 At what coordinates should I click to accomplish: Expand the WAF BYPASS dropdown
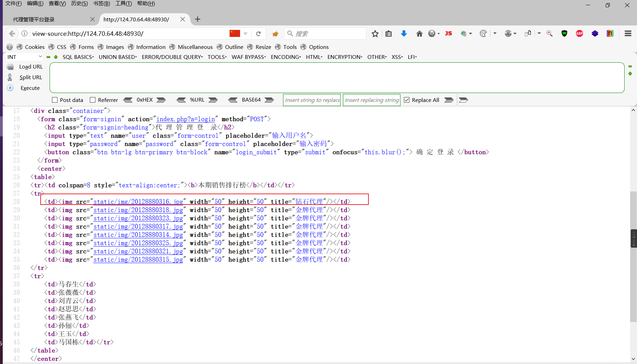(x=249, y=57)
